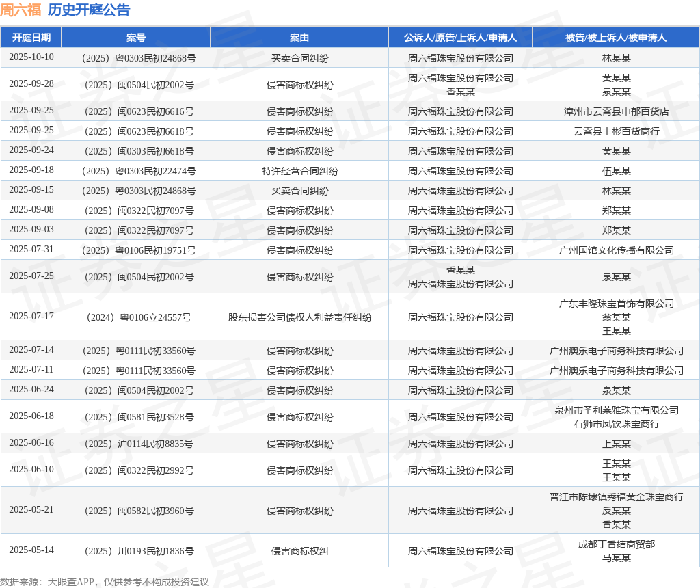Select the 案由 column header
The width and height of the screenshot is (700, 588).
tap(299, 38)
